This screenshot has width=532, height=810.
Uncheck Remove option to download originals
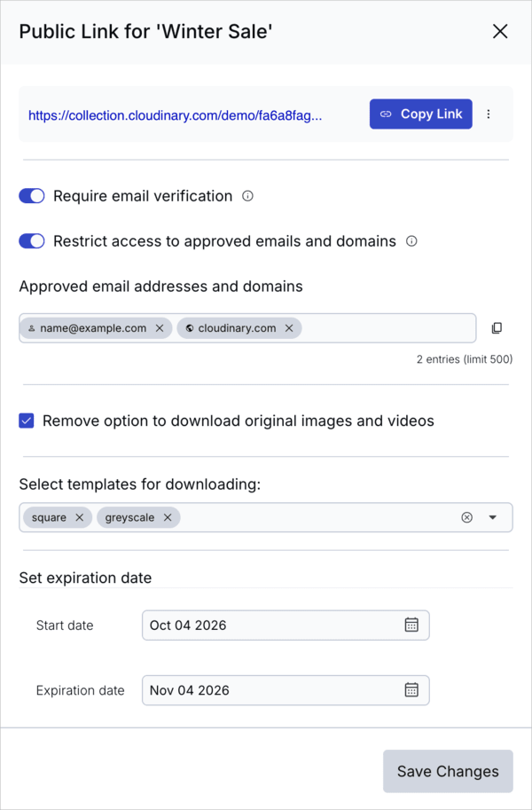[x=27, y=421]
